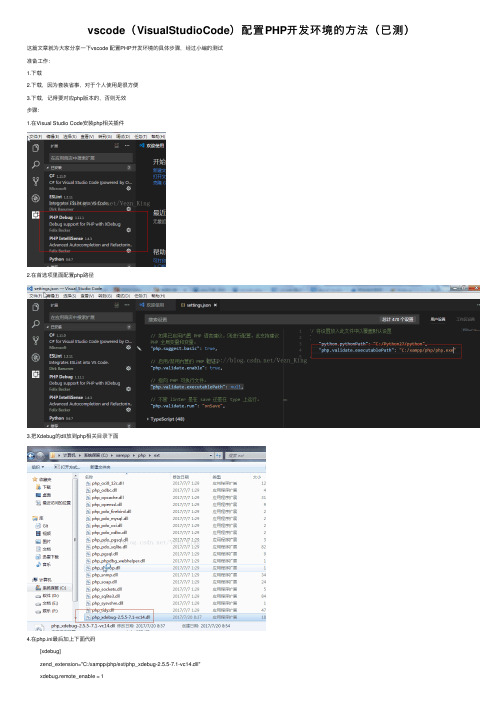Click PHP IntelliSense gear in welcome-page VS Code window
The width and height of the screenshot is (504, 713).
[129, 251]
